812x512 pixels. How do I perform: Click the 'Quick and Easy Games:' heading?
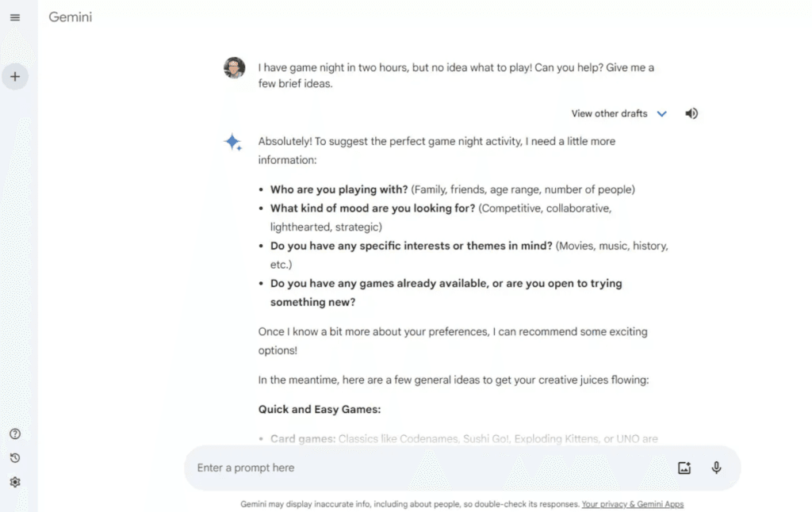click(320, 410)
